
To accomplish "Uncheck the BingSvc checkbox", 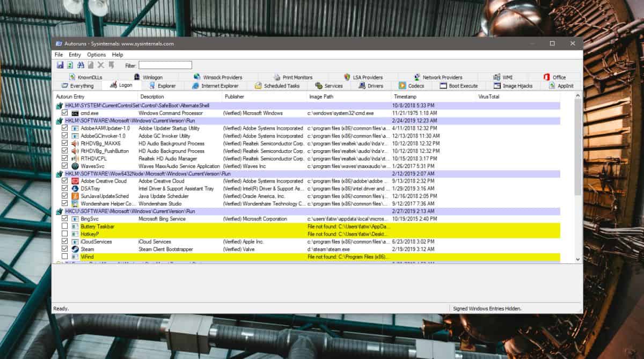I will [65, 219].
